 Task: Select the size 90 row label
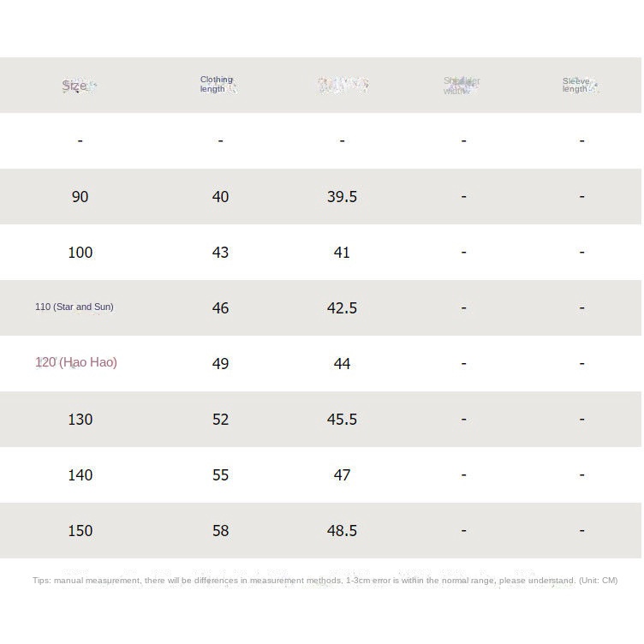coord(80,197)
